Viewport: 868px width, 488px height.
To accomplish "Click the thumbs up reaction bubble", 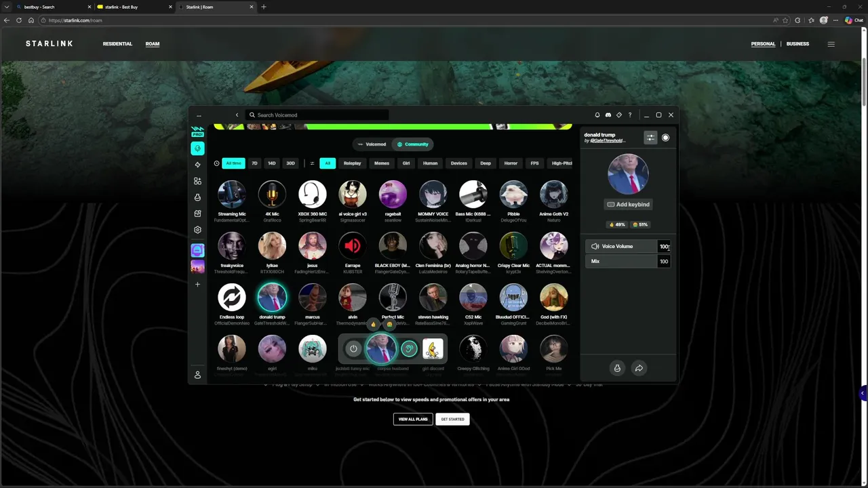I will coord(373,324).
